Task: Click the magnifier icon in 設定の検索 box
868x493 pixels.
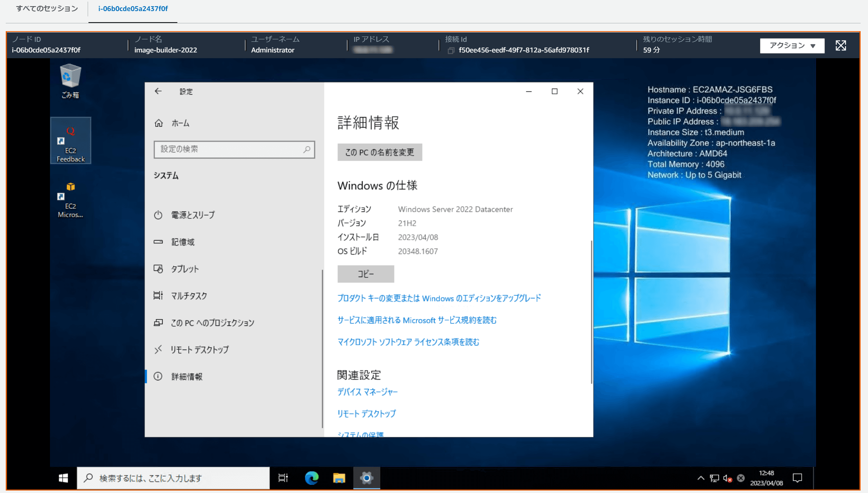Action: [x=307, y=150]
